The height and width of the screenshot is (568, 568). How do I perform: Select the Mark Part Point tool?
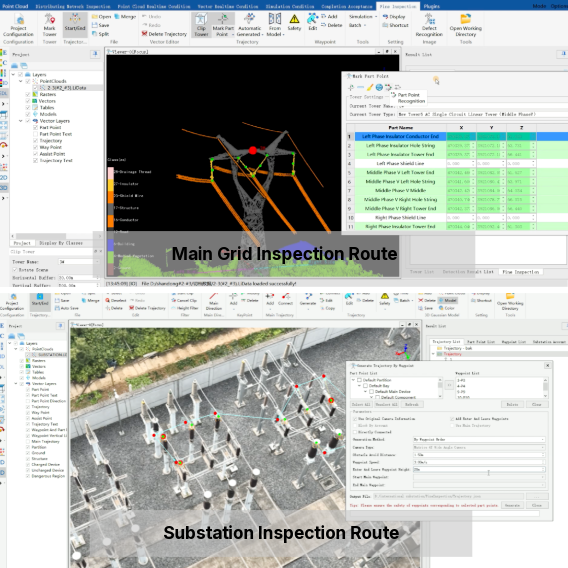[x=222, y=25]
